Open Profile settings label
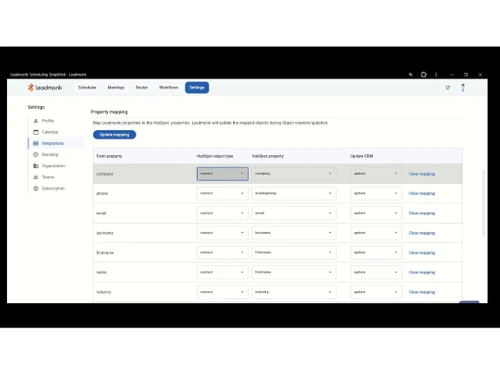Viewport: 500px width, 375px height. [x=48, y=121]
